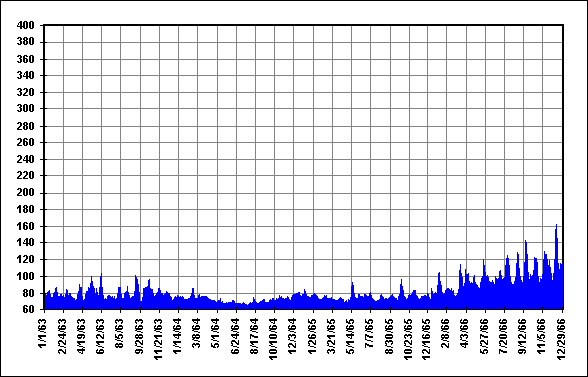588x377 pixels.
Task: Click the 160 y-axis label
Action: point(26,227)
